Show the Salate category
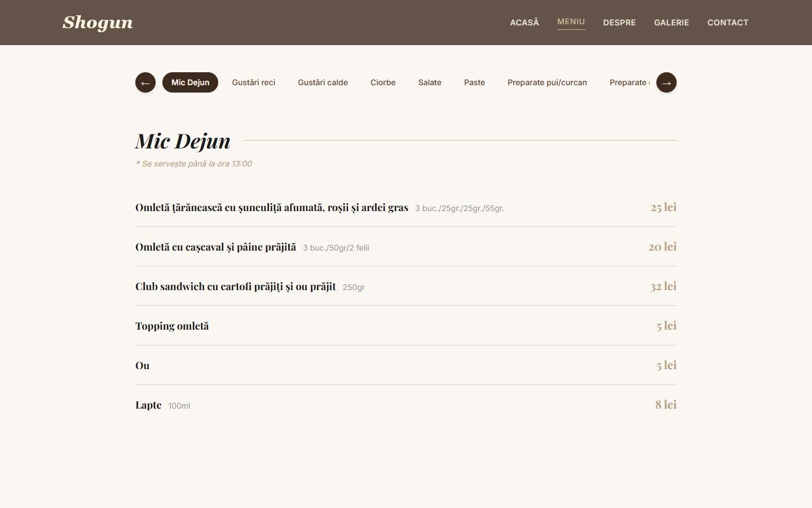 coord(430,82)
